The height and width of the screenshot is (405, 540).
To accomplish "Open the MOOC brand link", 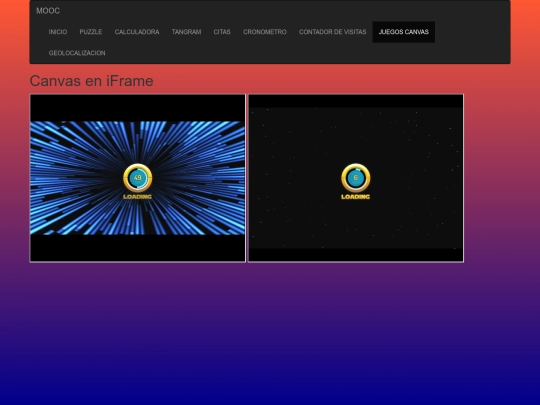I will pyautogui.click(x=48, y=11).
